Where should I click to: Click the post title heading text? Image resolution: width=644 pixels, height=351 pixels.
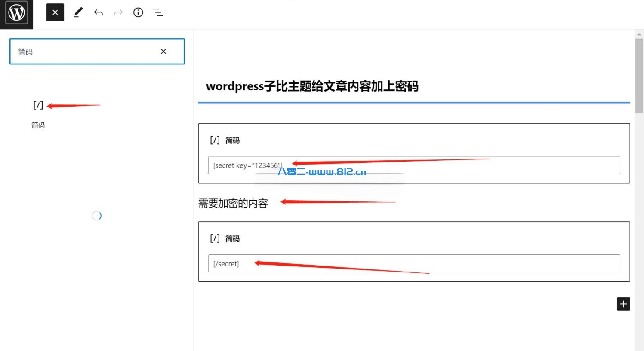312,86
